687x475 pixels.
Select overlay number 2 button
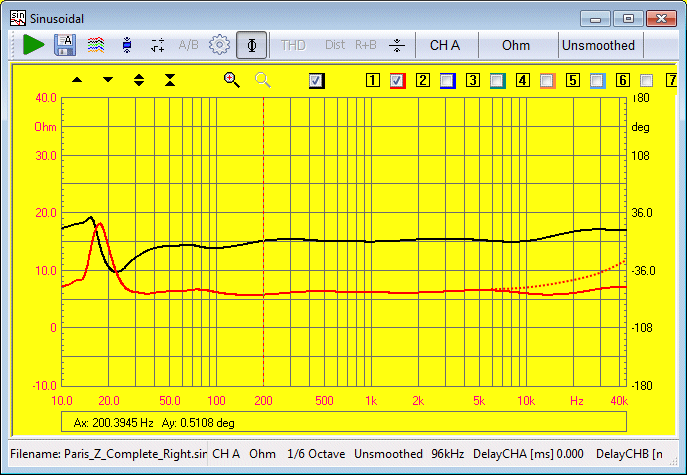point(422,80)
